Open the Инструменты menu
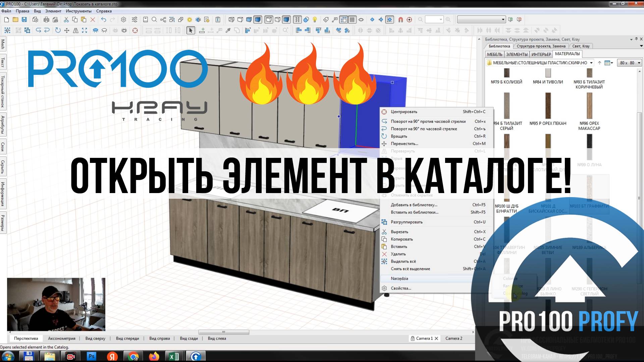This screenshot has height=362, width=644. 78,11
